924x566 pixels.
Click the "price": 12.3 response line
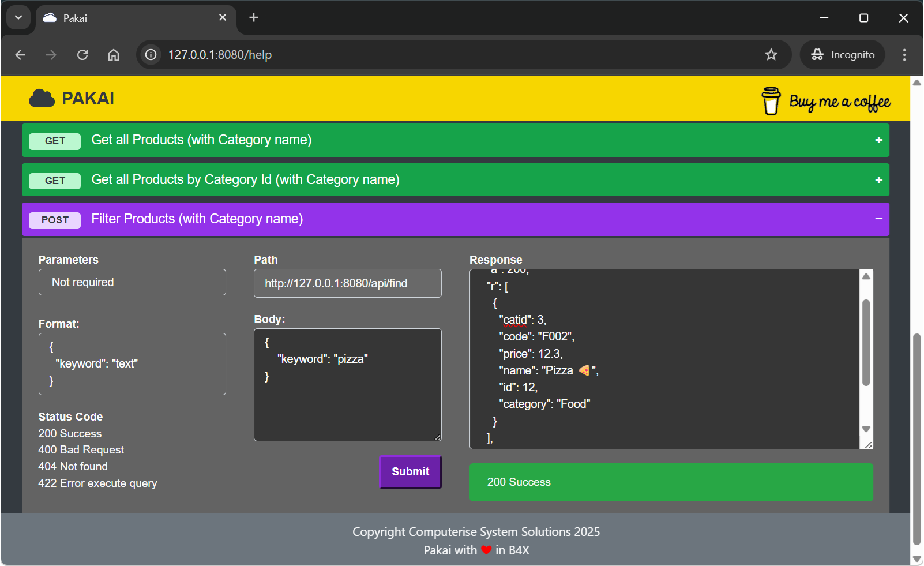coord(531,354)
